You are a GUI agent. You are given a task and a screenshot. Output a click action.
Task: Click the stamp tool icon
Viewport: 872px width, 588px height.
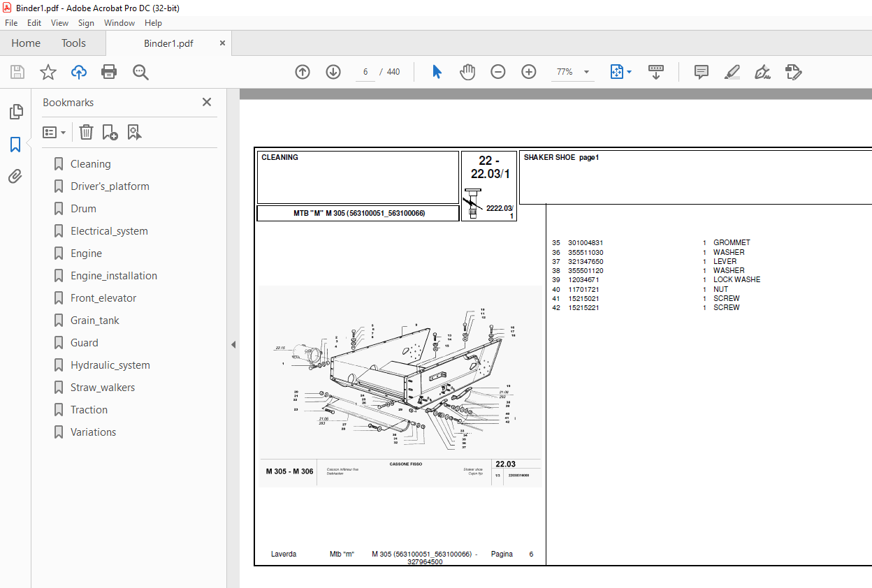(794, 72)
